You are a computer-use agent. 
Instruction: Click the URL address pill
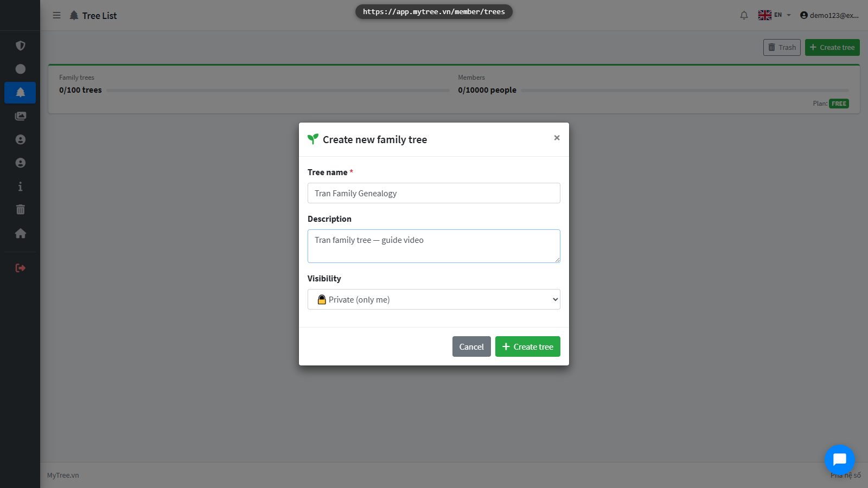[434, 11]
